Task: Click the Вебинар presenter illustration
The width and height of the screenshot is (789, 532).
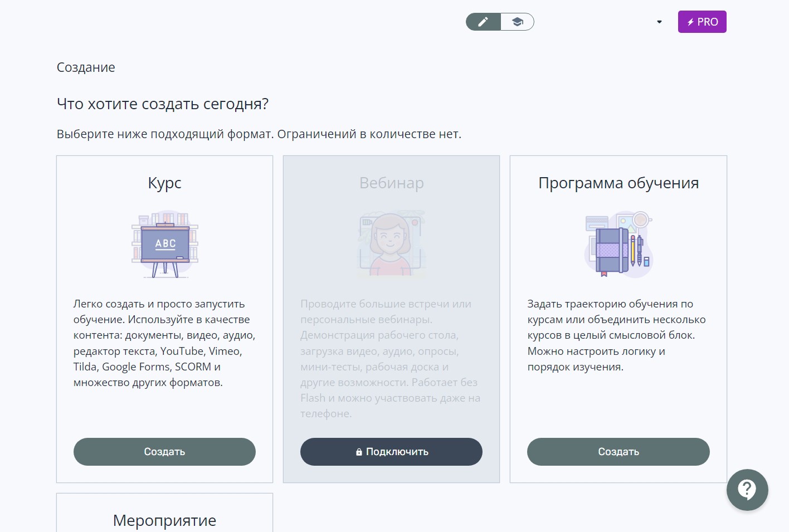Action: click(x=392, y=244)
